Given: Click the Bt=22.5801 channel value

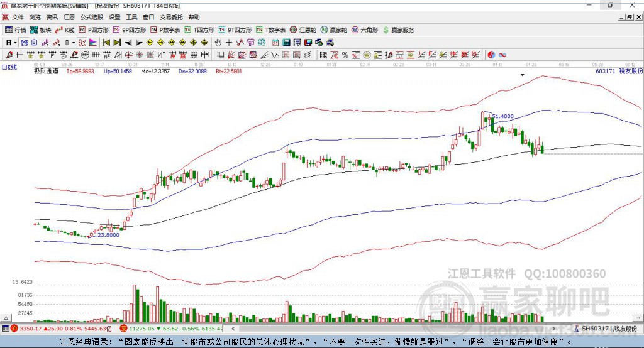Looking at the screenshot, I should 229,71.
